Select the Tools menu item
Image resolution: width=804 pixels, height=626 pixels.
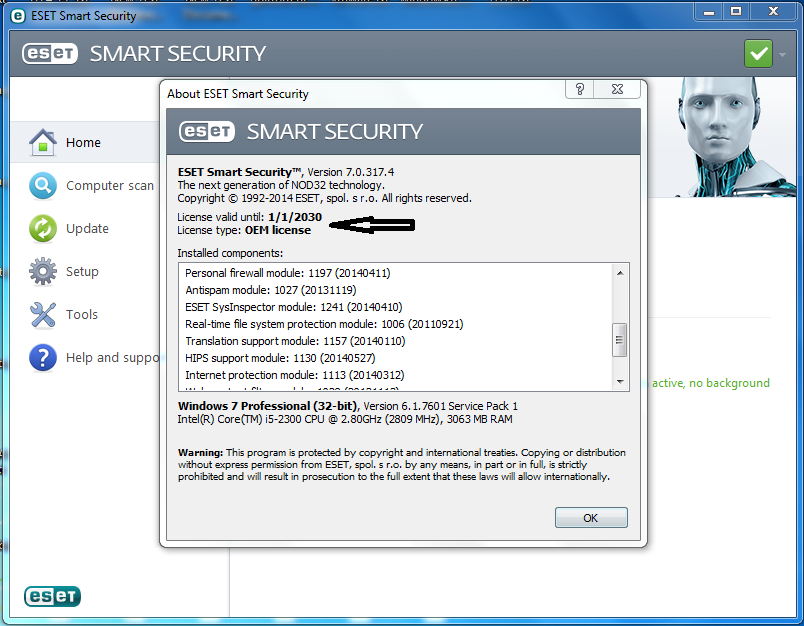tap(82, 314)
